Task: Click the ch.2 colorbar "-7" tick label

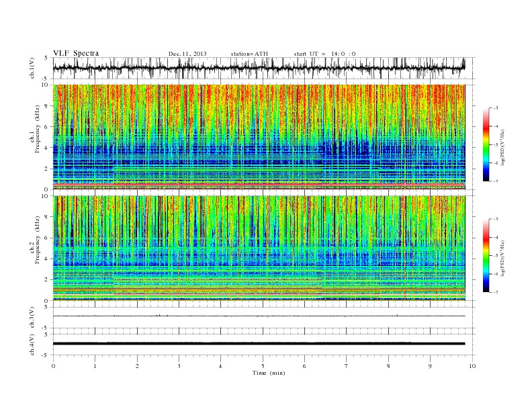Action: pos(495,292)
